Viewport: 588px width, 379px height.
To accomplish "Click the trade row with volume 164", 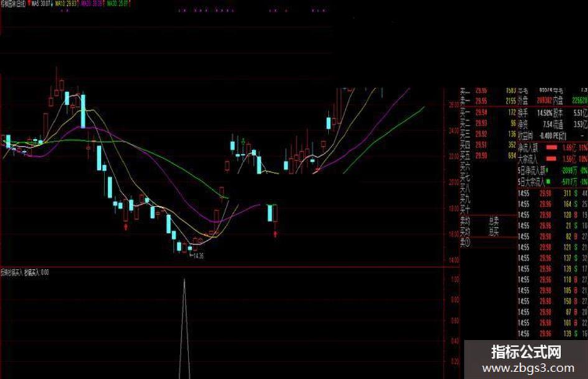I will pyautogui.click(x=553, y=204).
